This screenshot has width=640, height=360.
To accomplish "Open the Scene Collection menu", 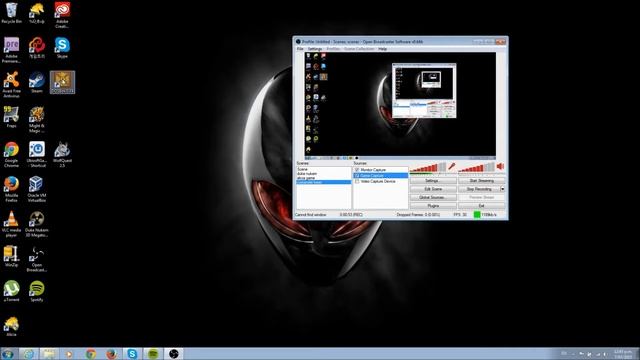I will pyautogui.click(x=359, y=49).
